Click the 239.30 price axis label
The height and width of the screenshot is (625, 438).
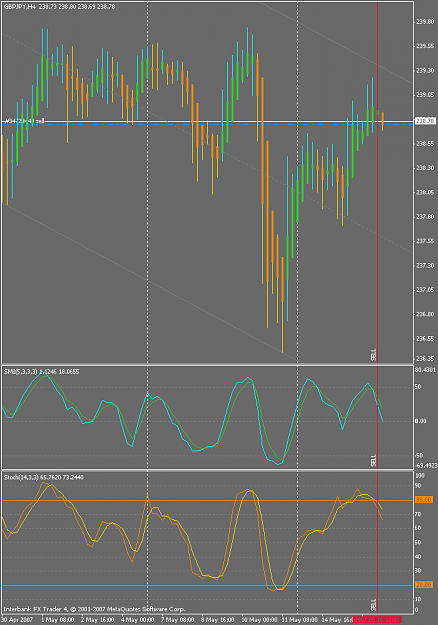click(x=425, y=70)
